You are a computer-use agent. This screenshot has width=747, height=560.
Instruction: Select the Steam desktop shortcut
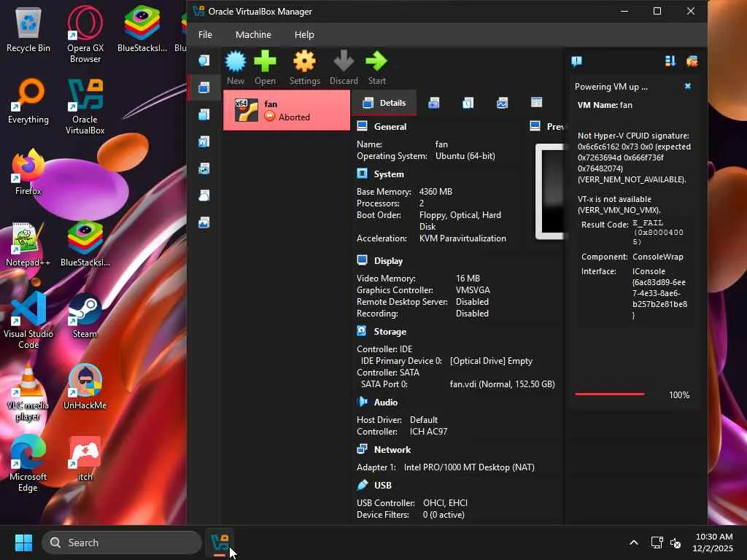click(85, 315)
